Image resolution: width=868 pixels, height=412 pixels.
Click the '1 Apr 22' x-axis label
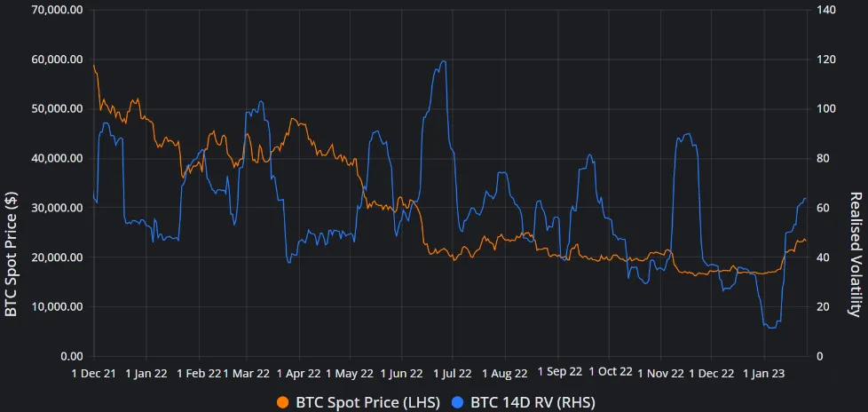click(299, 373)
